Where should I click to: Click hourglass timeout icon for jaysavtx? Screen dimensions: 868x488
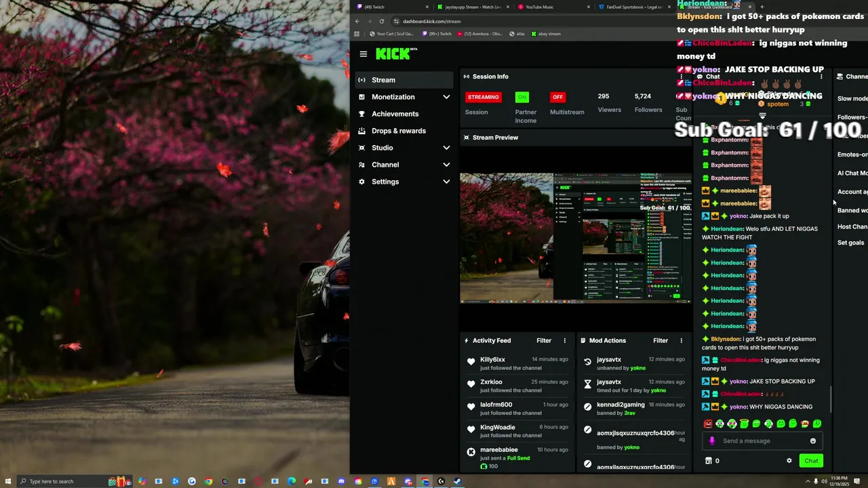click(x=588, y=384)
